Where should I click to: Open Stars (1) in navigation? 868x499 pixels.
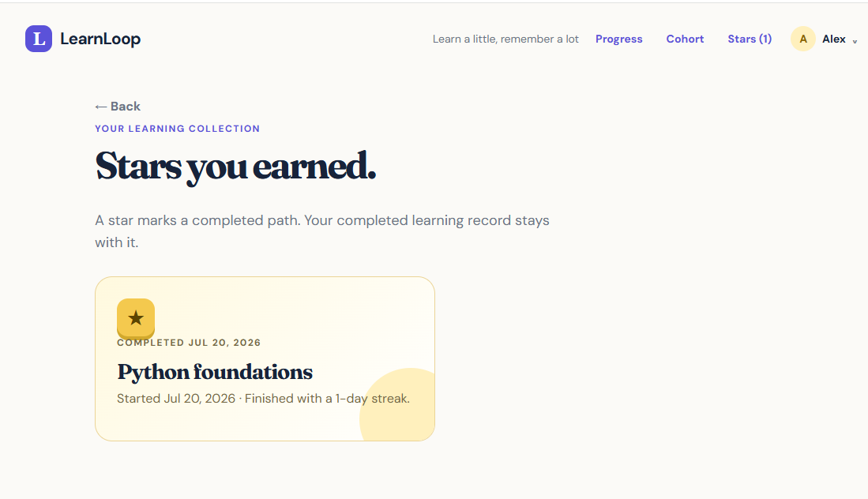click(x=750, y=39)
